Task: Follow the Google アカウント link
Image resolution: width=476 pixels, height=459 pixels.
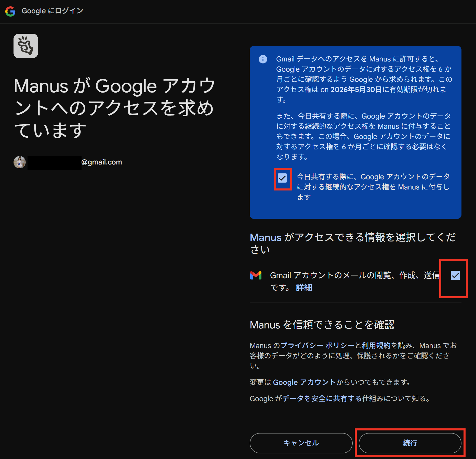Action: pyautogui.click(x=304, y=382)
